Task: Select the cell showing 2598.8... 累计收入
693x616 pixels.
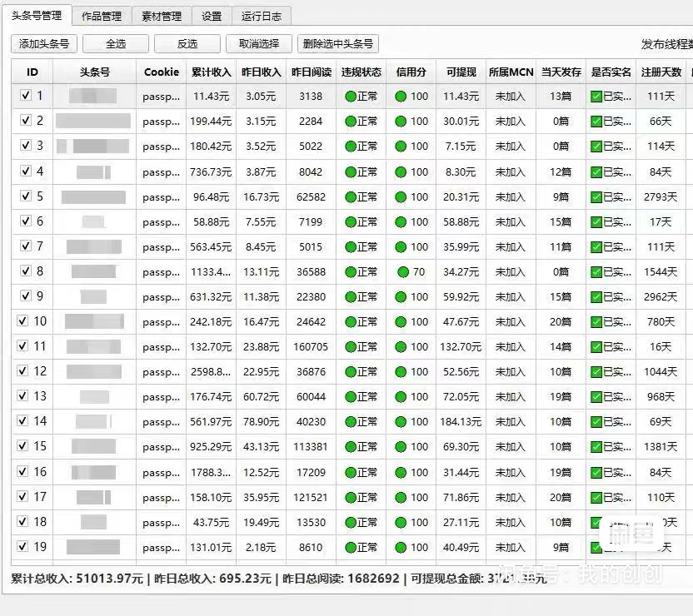Action: click(211, 372)
